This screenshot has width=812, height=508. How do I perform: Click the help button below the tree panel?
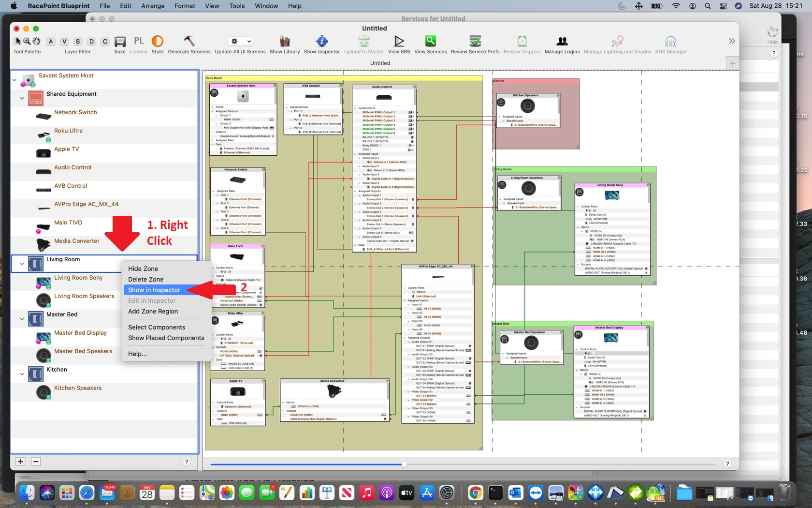pos(187,462)
